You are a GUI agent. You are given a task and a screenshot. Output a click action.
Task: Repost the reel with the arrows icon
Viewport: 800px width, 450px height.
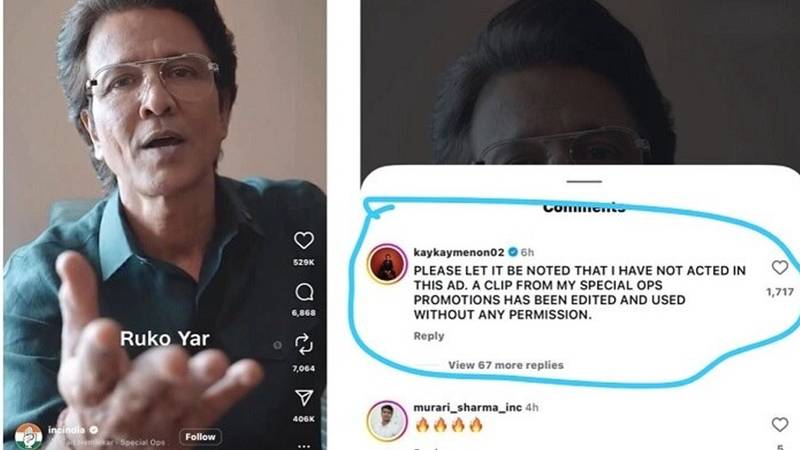(304, 344)
